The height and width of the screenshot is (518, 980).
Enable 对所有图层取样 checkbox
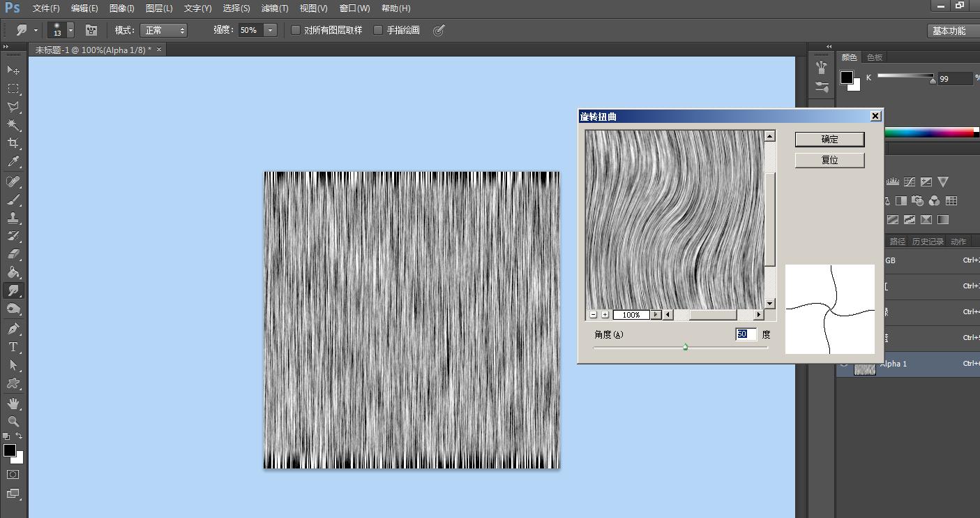[296, 30]
